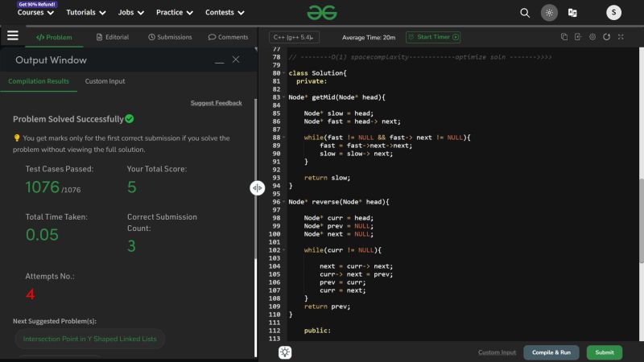Click the 1076 test cases passed value
Image resolution: width=644 pixels, height=362 pixels.
click(x=43, y=187)
